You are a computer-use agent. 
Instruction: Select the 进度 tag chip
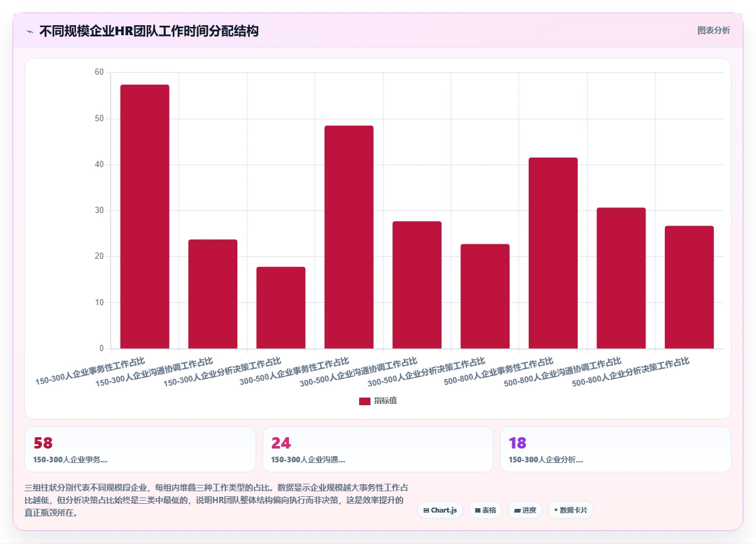525,510
